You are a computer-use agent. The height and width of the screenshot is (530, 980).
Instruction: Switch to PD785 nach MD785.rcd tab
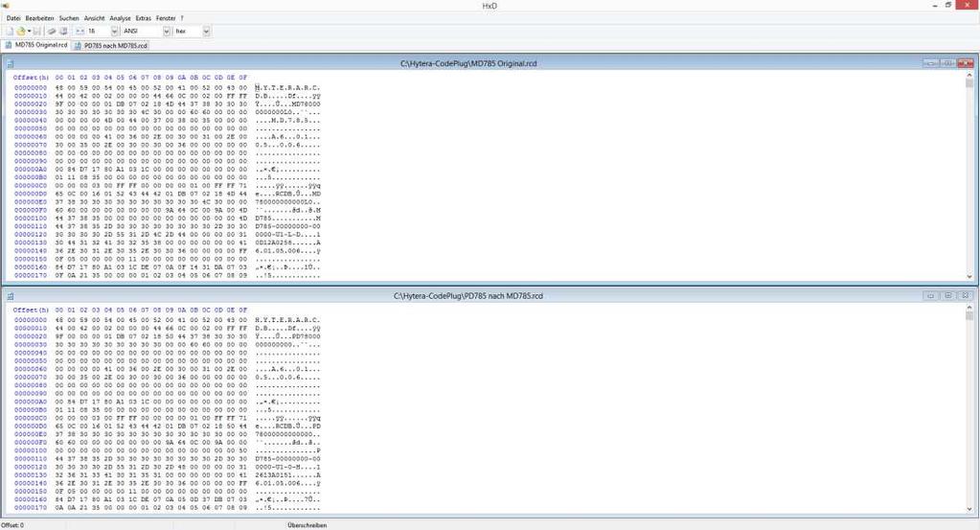[110, 46]
